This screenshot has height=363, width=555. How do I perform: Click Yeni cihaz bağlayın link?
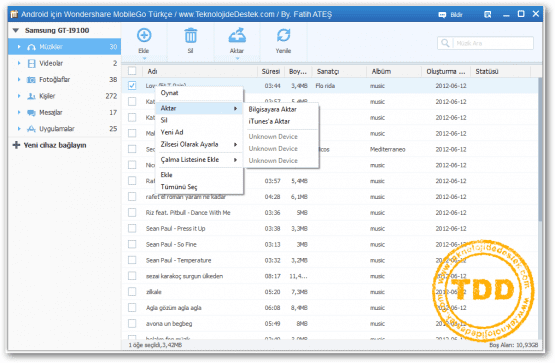coord(55,145)
